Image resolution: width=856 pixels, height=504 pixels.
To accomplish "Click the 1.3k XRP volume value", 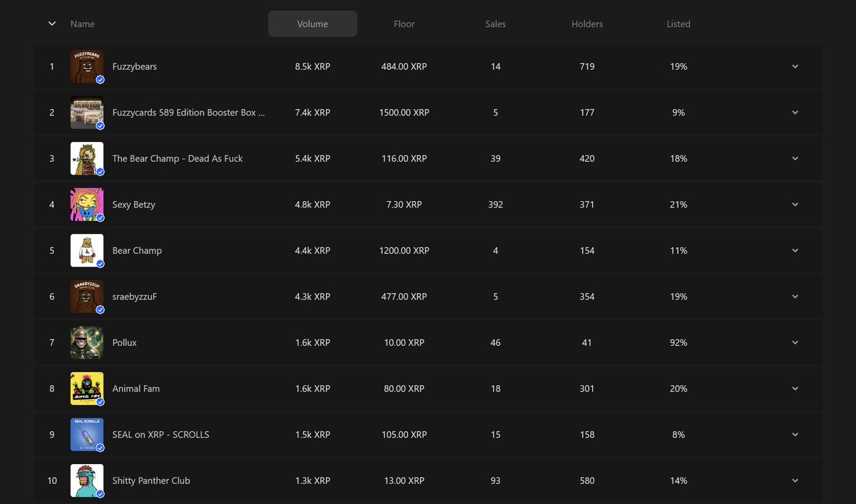I will pyautogui.click(x=312, y=480).
